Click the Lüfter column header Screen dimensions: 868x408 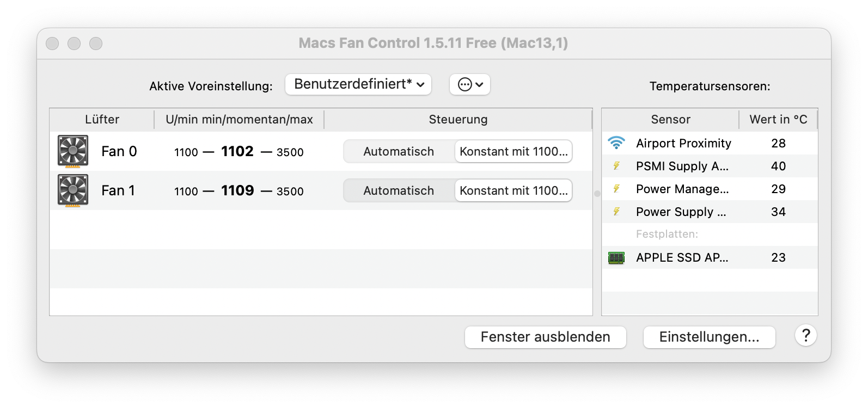point(102,119)
